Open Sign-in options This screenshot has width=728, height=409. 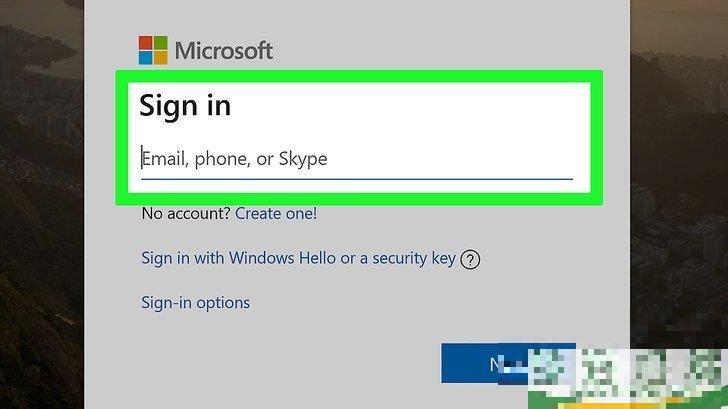[195, 302]
